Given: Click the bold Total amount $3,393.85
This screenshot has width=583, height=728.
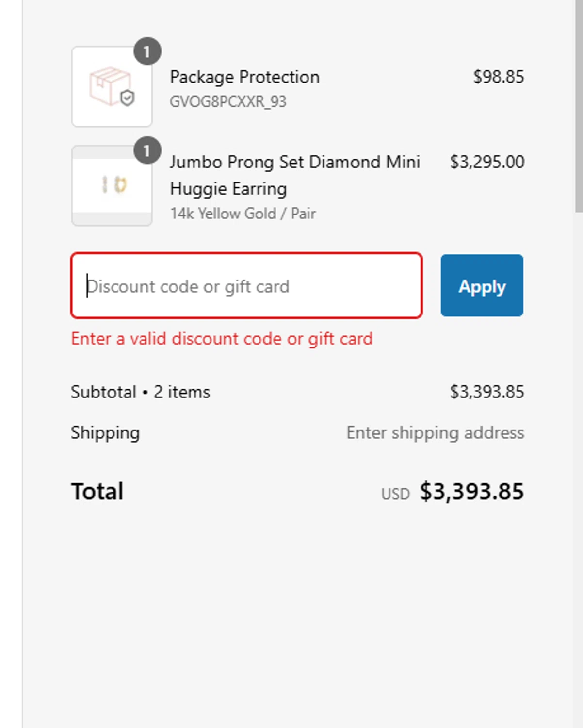Looking at the screenshot, I should [x=471, y=492].
